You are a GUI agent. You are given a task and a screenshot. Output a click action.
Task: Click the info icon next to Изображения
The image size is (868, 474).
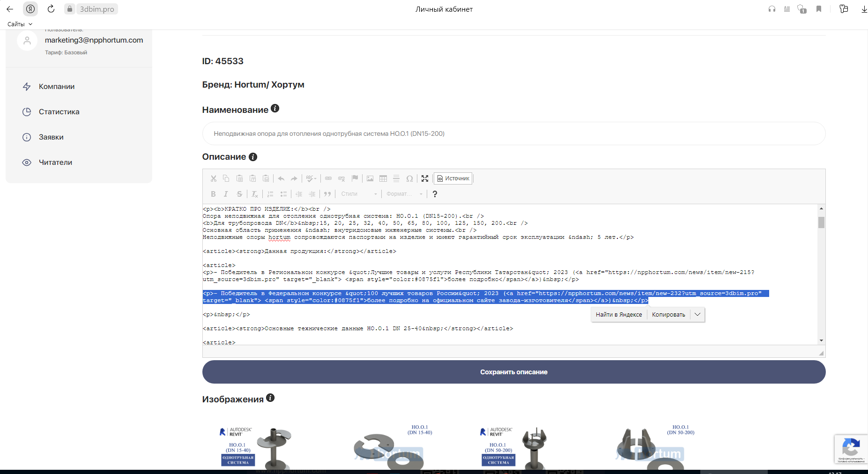270,398
